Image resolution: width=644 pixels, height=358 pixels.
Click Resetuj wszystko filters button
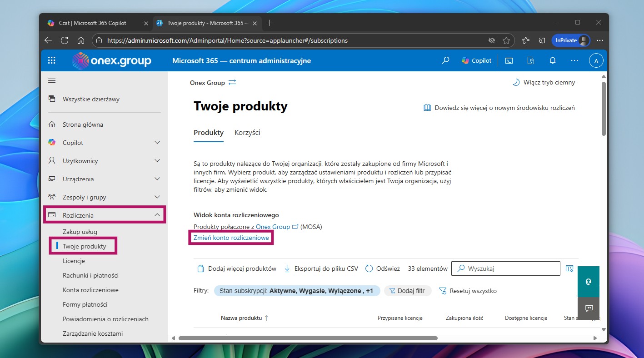tap(468, 291)
